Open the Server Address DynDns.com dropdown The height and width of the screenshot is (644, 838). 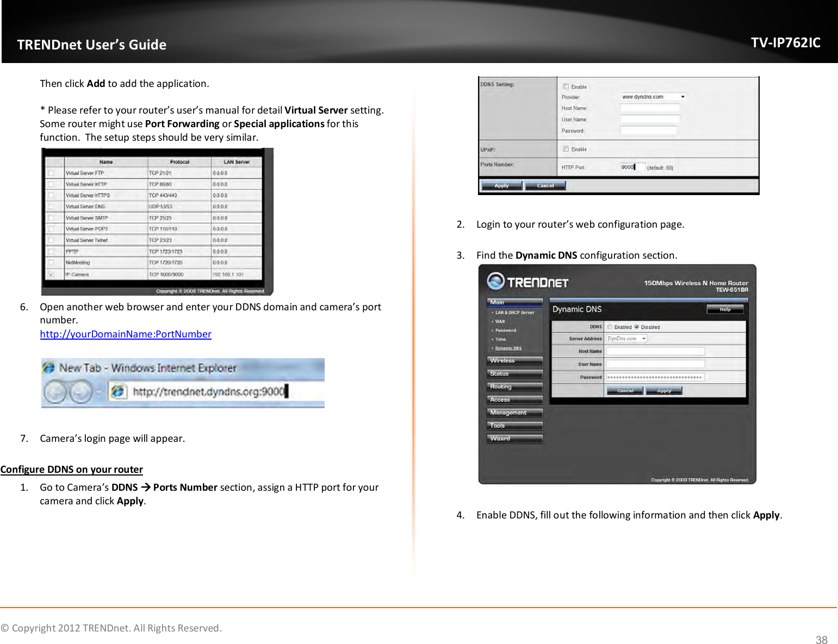click(626, 339)
